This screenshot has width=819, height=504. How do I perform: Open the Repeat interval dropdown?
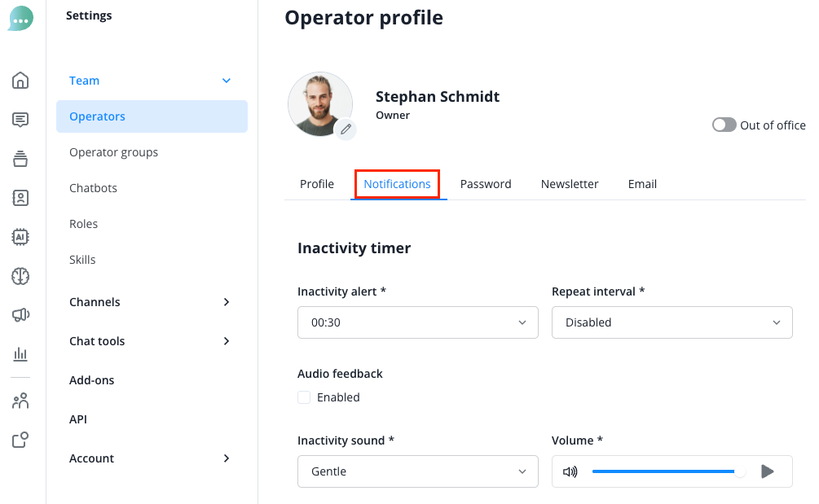pyautogui.click(x=671, y=322)
